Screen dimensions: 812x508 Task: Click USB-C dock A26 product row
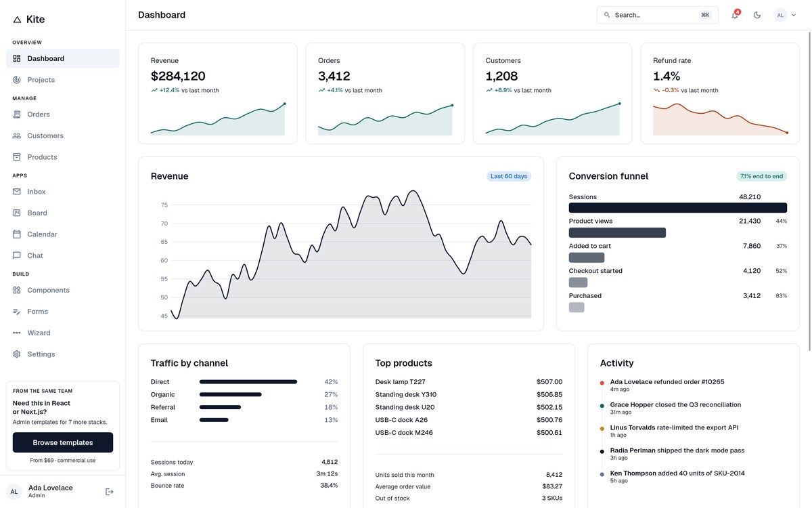tap(469, 420)
